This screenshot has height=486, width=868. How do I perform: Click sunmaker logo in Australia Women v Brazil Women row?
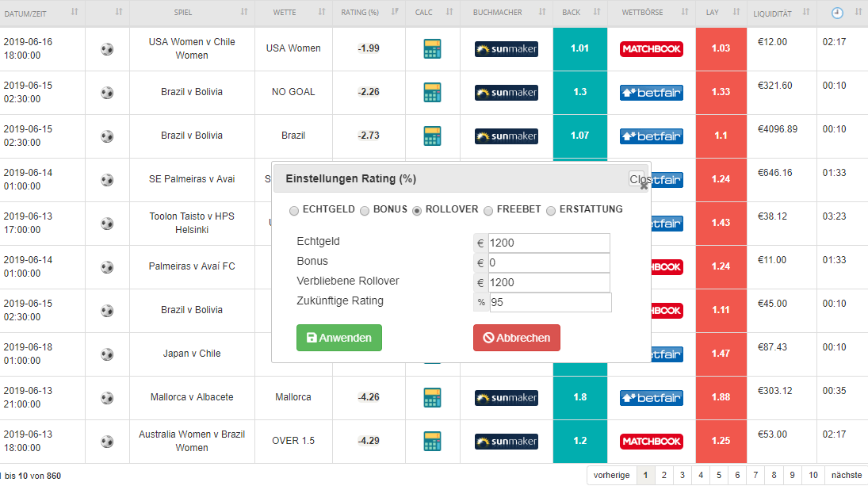pyautogui.click(x=506, y=441)
